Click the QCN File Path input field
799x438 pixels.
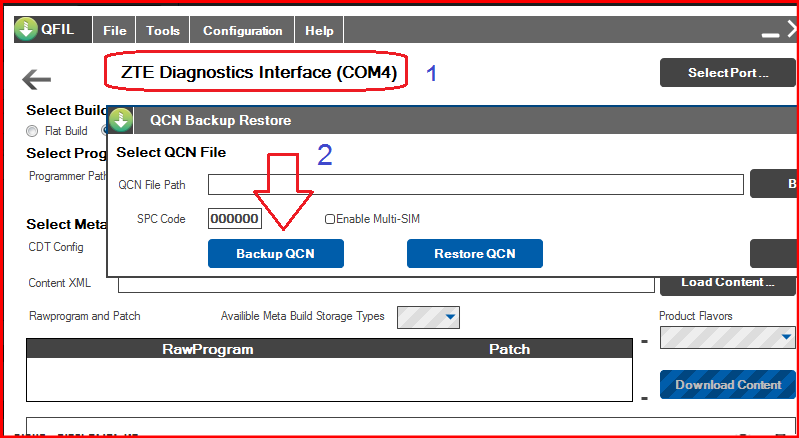pyautogui.click(x=475, y=184)
